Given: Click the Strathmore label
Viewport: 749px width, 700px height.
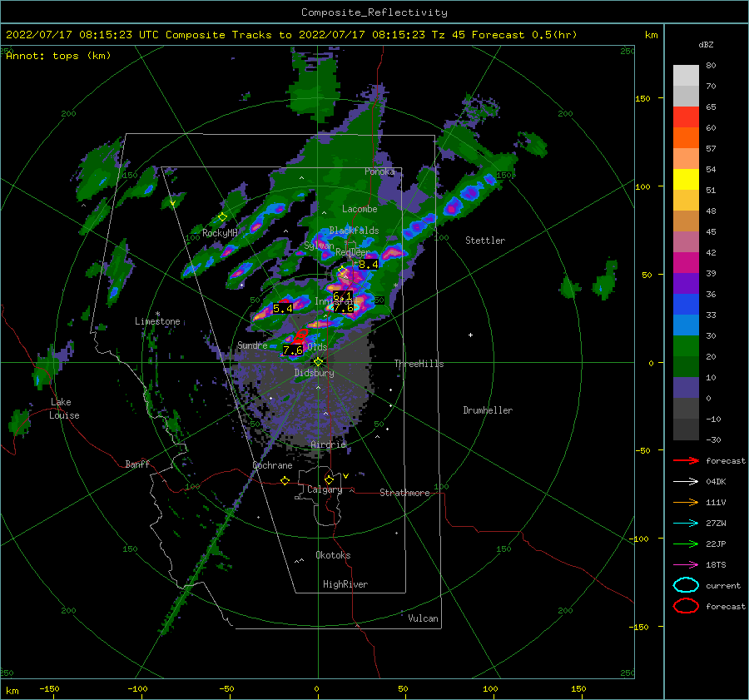Looking at the screenshot, I should coord(404,493).
